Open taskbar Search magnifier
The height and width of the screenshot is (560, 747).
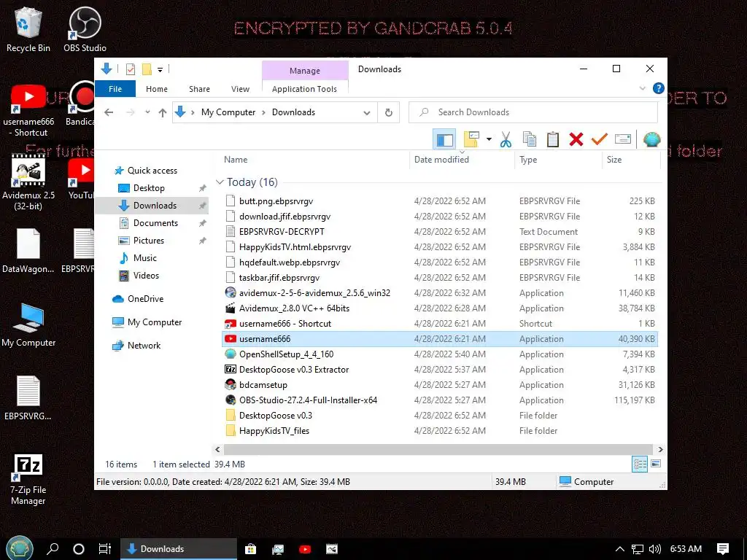53,548
